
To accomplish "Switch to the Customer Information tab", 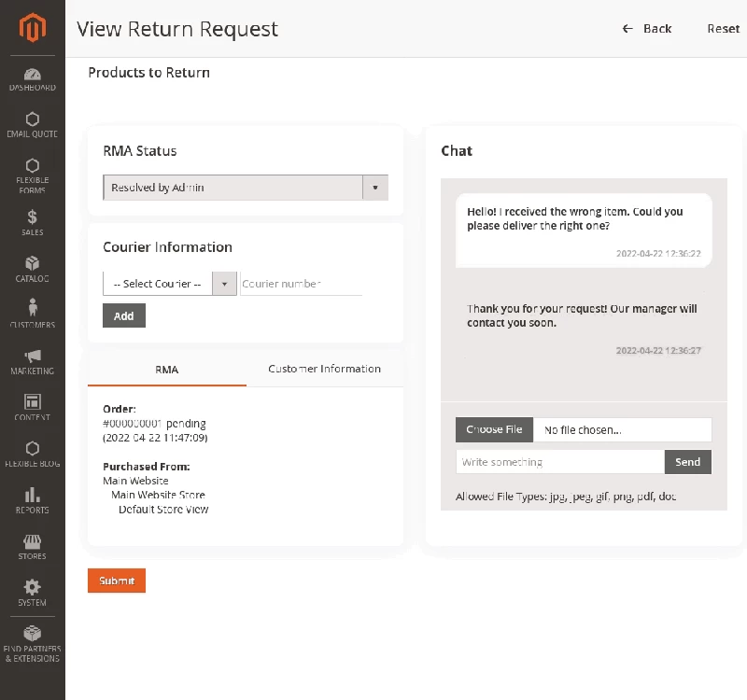I will [324, 369].
